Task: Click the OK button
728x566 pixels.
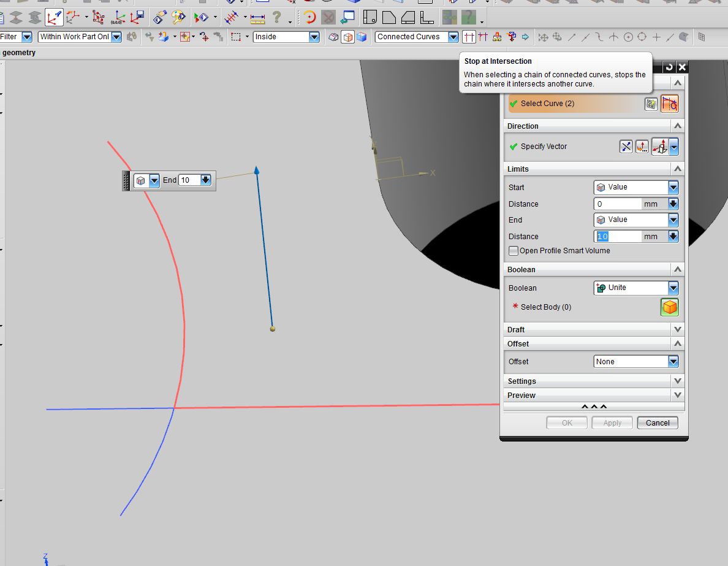Action: 567,423
